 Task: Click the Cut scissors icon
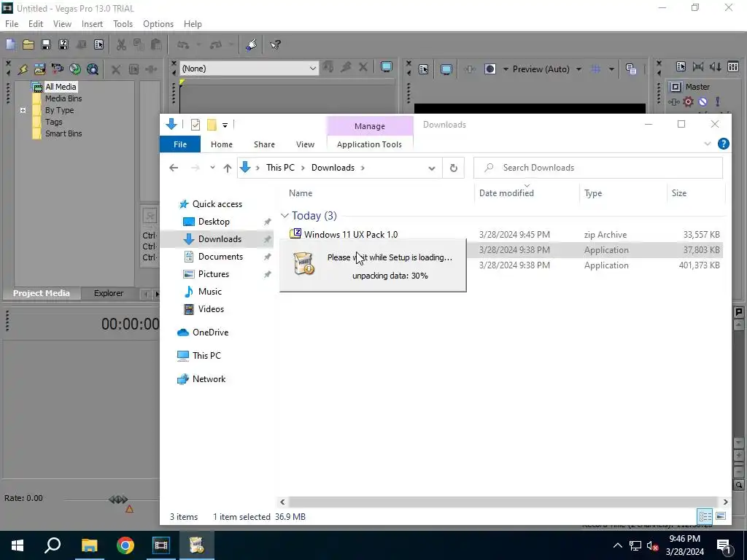(121, 44)
